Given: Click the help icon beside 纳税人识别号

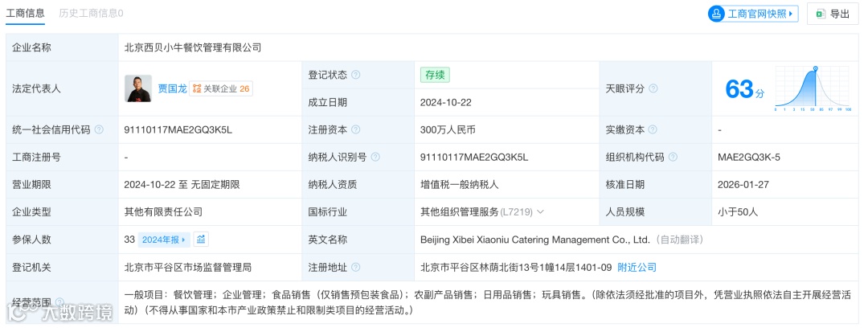Looking at the screenshot, I should [x=375, y=158].
